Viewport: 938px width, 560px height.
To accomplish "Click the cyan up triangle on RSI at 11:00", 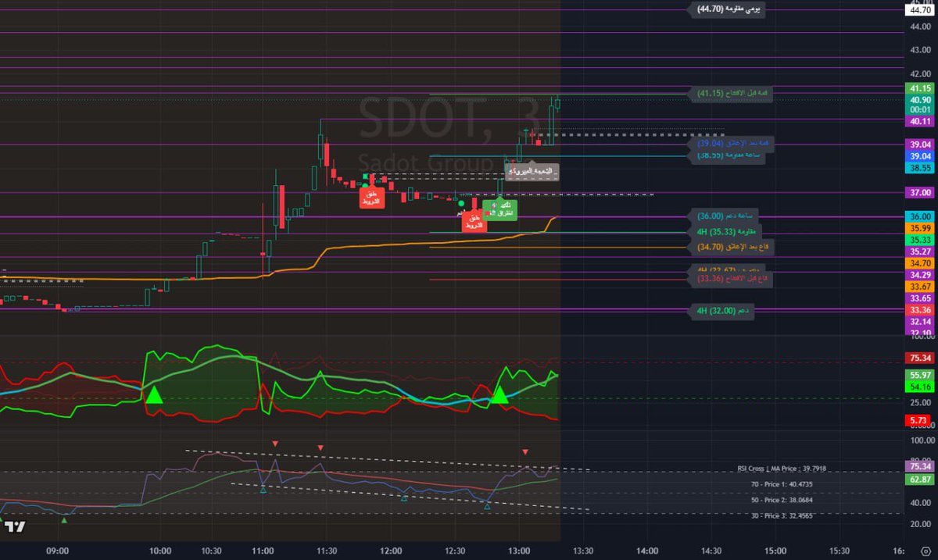I will click(263, 489).
